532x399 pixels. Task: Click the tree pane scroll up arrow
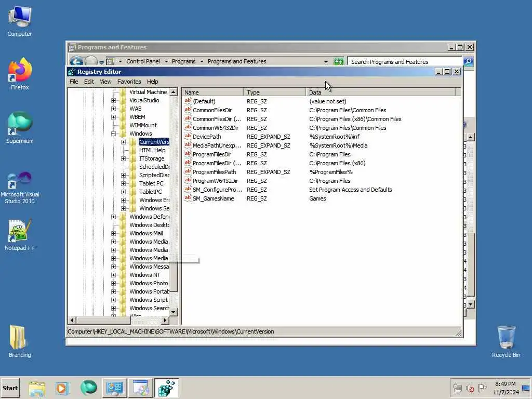click(174, 92)
